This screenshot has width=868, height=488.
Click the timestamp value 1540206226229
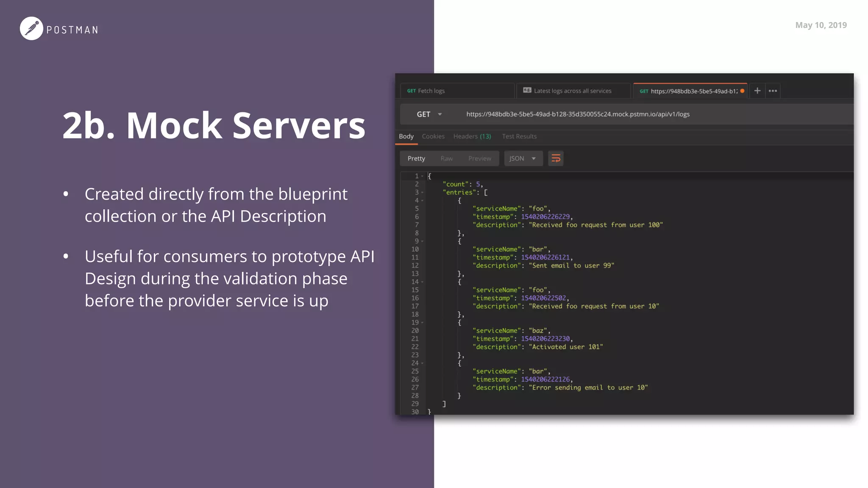tap(545, 217)
